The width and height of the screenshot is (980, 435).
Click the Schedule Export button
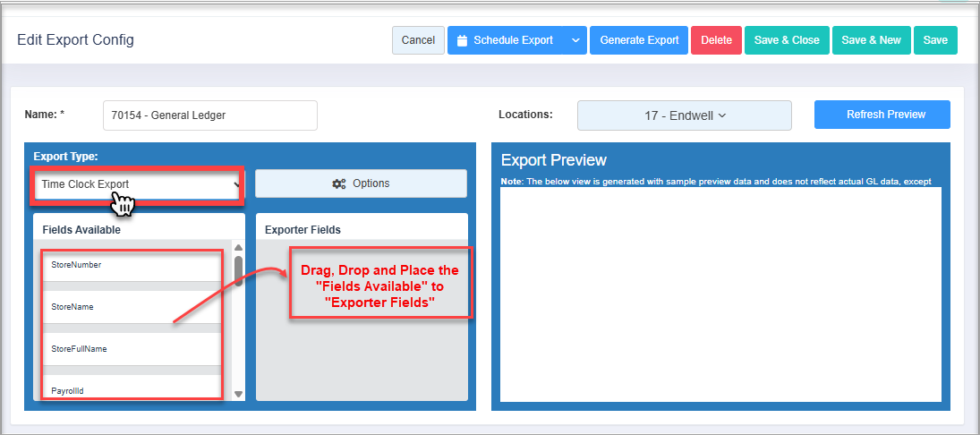point(505,40)
